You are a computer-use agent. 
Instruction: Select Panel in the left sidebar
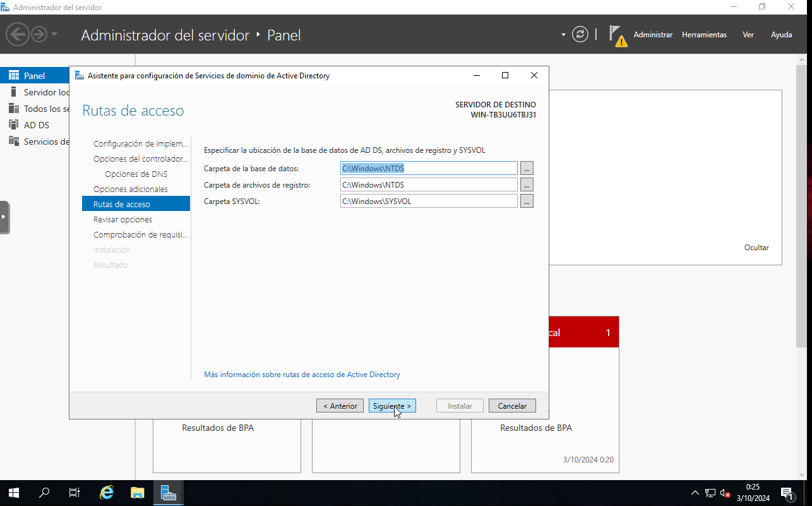tap(35, 76)
